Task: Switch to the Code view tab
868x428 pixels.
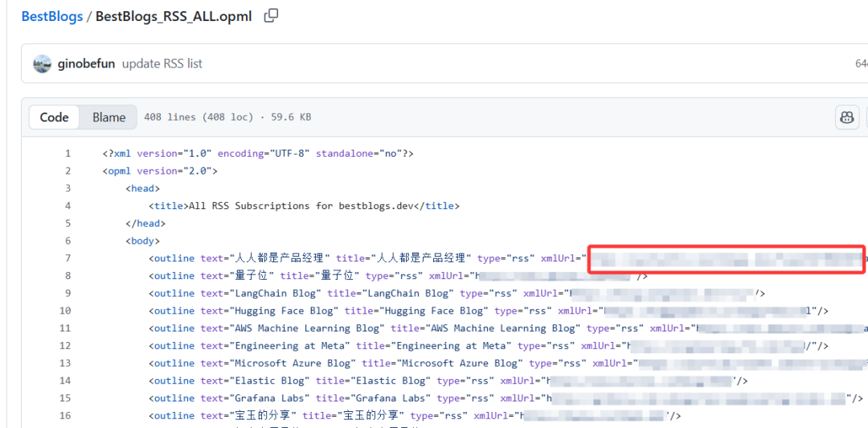Action: [54, 117]
